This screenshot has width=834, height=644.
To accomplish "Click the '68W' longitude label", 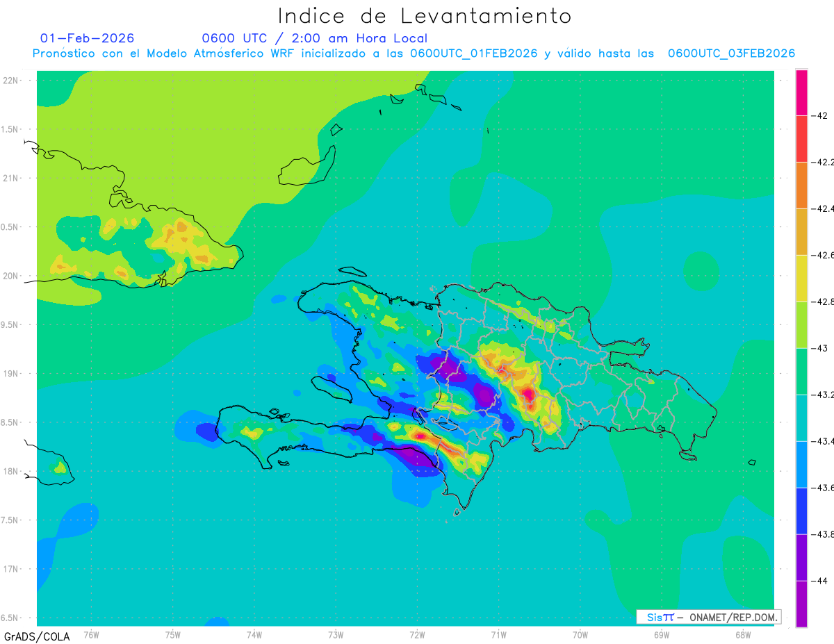I will pos(743,634).
